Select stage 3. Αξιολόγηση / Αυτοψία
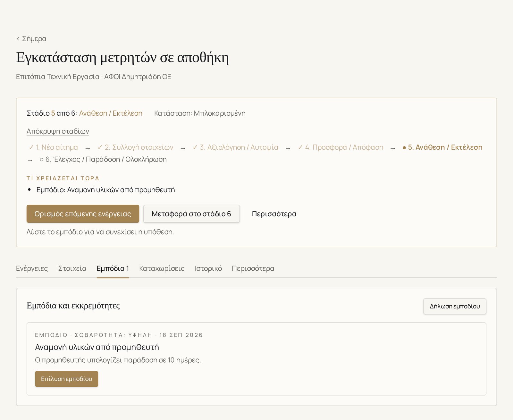The width and height of the screenshot is (513, 420). 235,147
